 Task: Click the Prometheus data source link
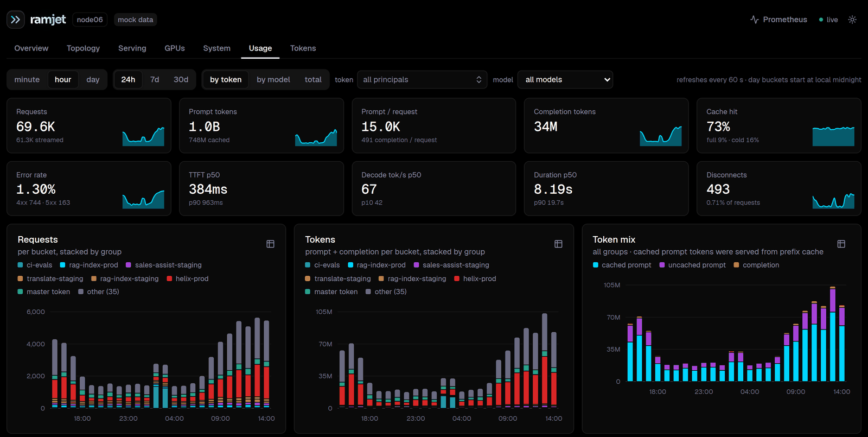[x=779, y=20]
